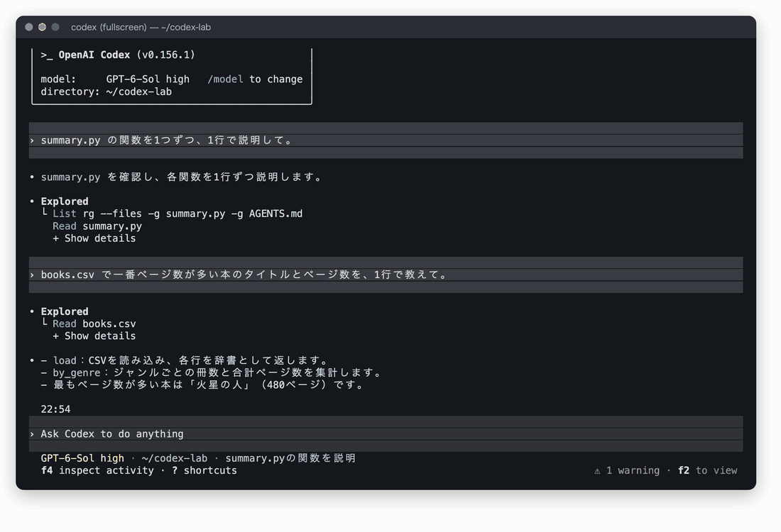This screenshot has width=781, height=532.
Task: Click the chevron prompt icon before Ask Codex
Action: 32,434
